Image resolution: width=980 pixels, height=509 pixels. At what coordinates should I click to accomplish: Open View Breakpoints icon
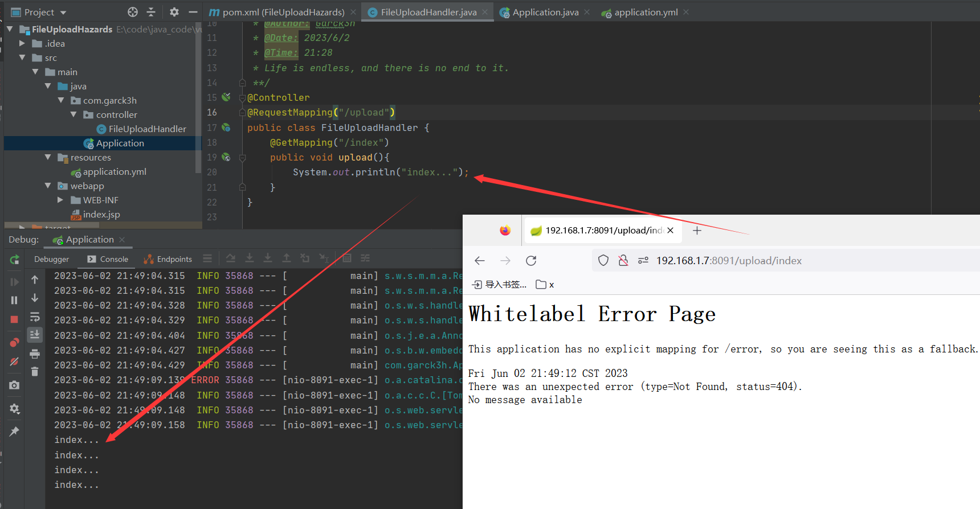[14, 342]
